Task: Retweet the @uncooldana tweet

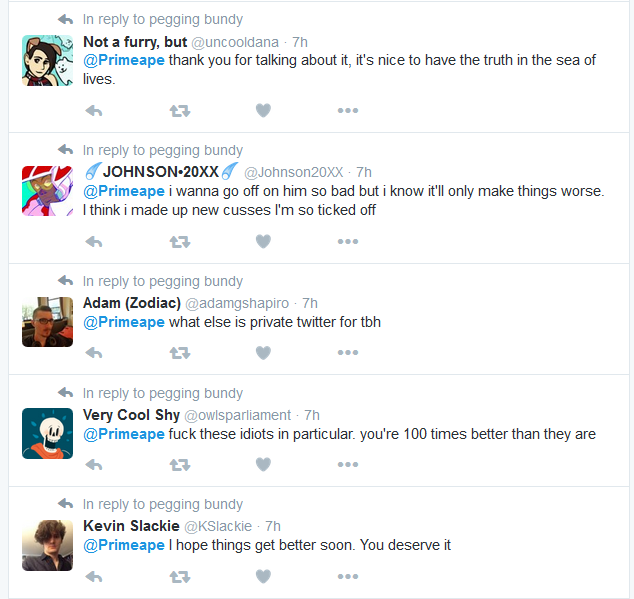Action: coord(180,110)
